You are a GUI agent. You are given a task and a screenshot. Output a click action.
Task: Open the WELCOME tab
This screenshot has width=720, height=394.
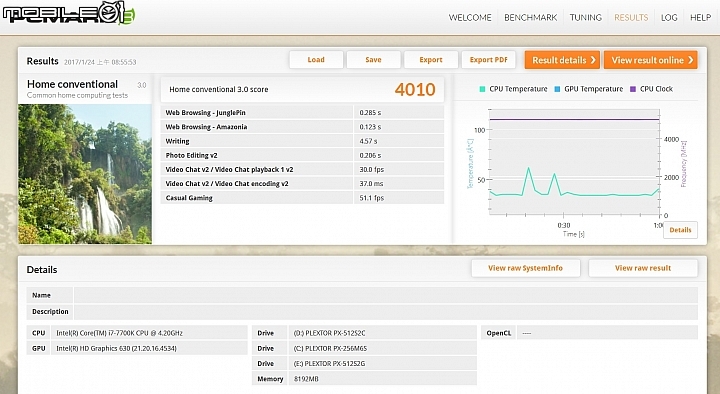coord(470,17)
